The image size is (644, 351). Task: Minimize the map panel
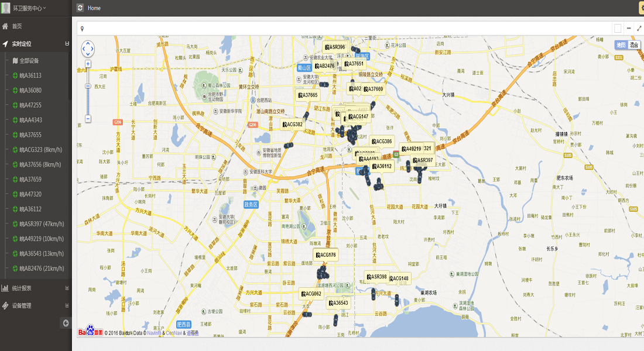tap(629, 28)
